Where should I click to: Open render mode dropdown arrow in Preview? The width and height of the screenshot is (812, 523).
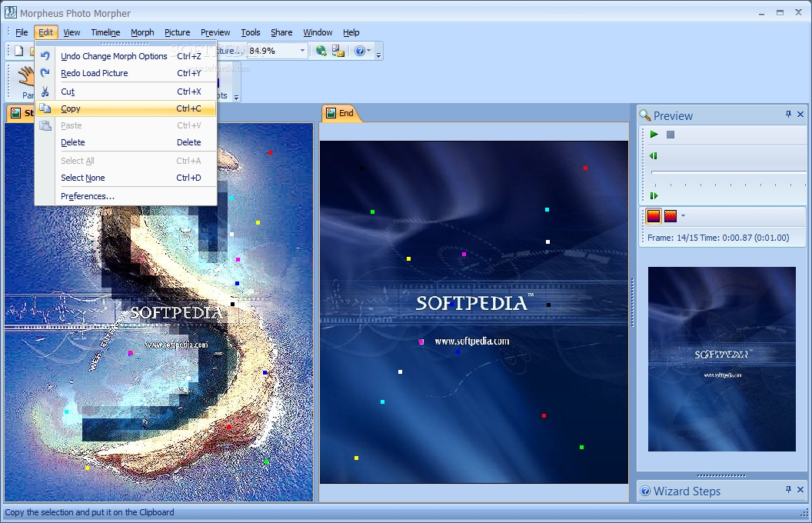pos(683,216)
